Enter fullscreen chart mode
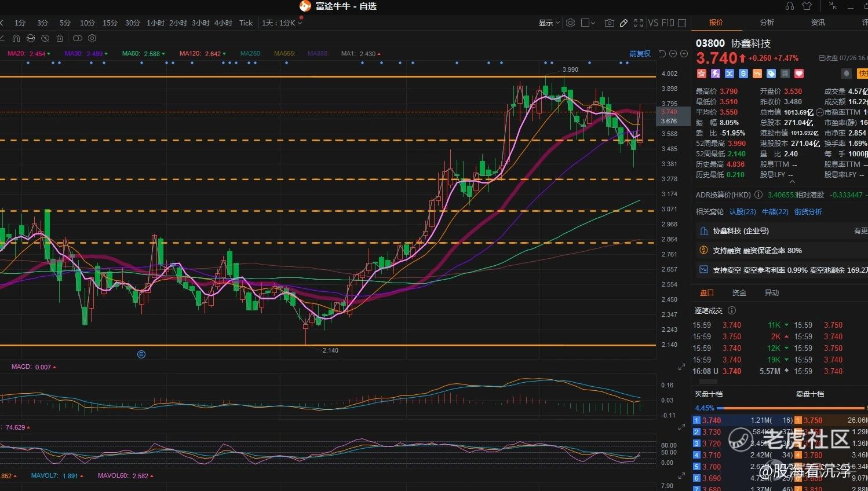The image size is (868, 491). coord(639,23)
